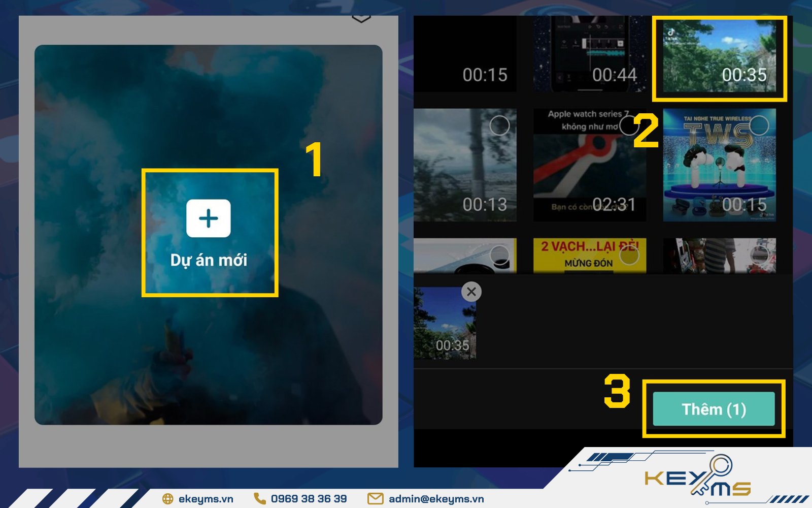
Task: Pick the black 00:15 video thumbnail
Action: click(465, 54)
